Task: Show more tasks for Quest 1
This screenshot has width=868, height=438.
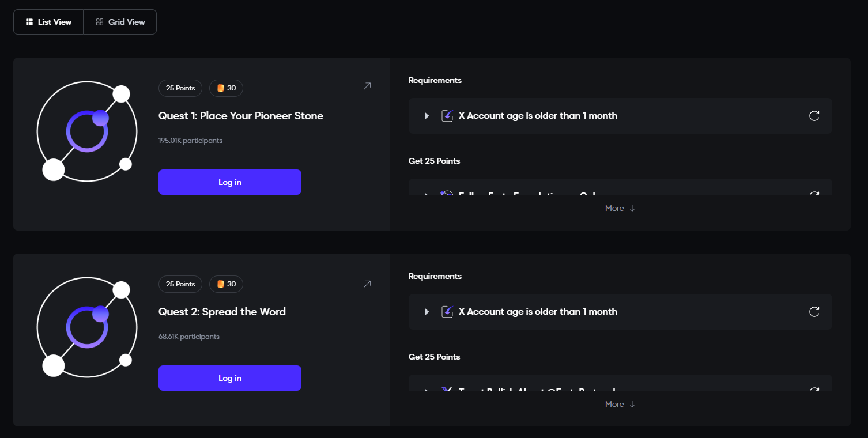Action: tap(620, 209)
